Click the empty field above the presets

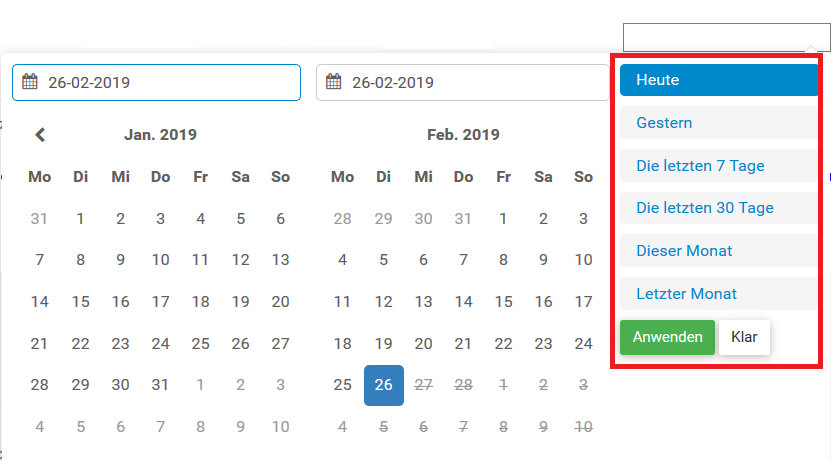[x=725, y=38]
